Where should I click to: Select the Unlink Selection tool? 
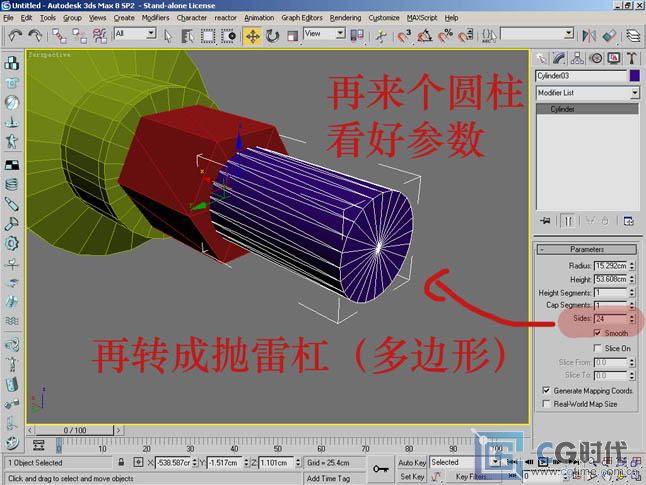point(79,36)
